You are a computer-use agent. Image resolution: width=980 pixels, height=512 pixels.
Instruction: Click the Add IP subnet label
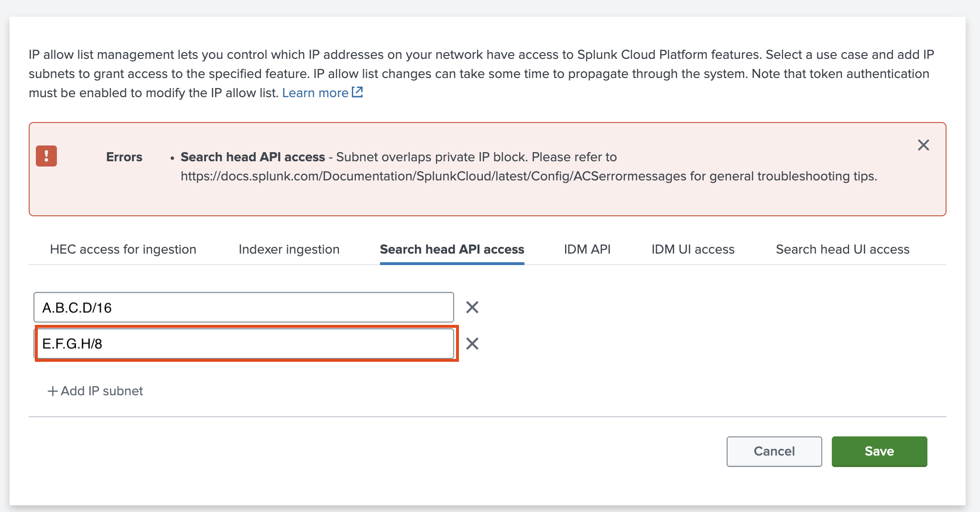coord(102,391)
